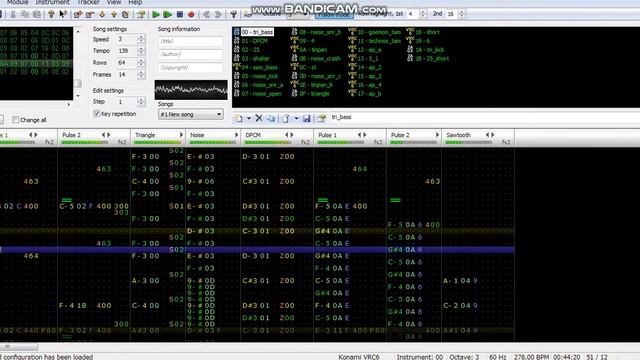Toggle the red record edit mode button
The image size is (640, 360).
(x=191, y=15)
